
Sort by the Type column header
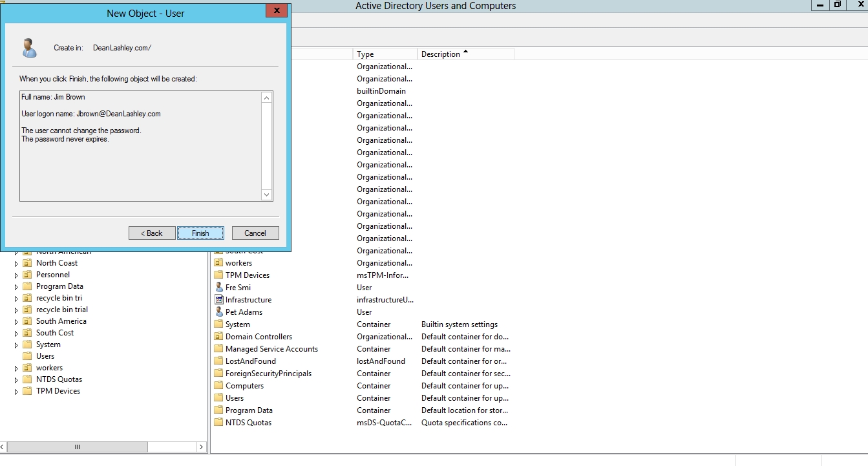tap(385, 54)
